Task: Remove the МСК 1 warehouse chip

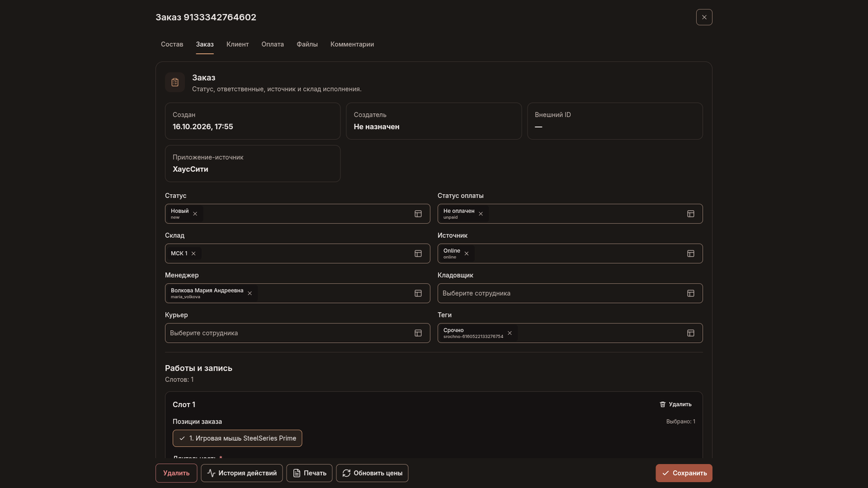Action: pyautogui.click(x=193, y=254)
